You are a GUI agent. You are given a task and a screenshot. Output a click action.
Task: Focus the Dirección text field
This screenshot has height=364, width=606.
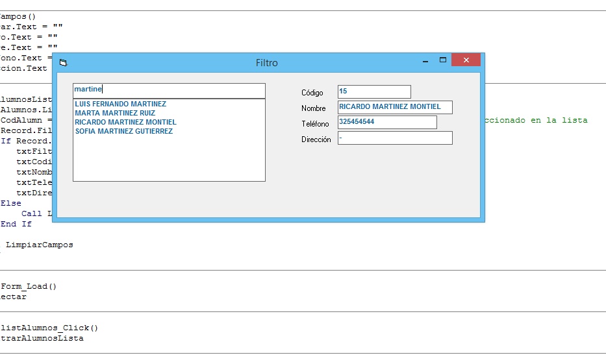point(395,138)
